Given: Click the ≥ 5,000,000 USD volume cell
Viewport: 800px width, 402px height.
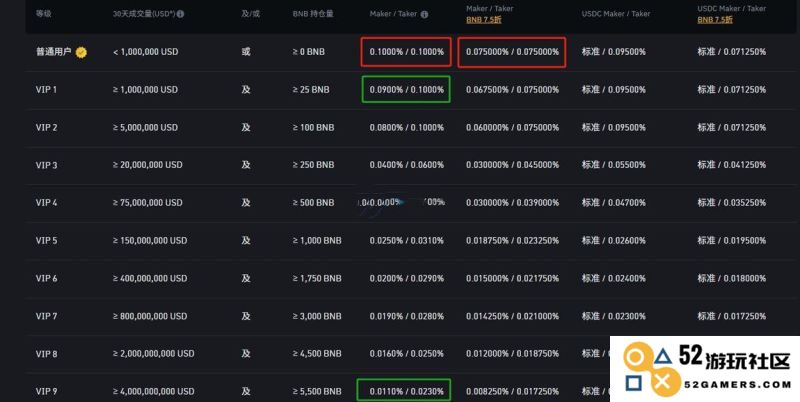Looking at the screenshot, I should [x=145, y=127].
